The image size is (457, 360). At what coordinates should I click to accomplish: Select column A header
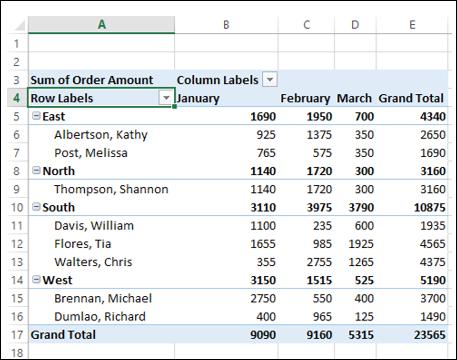101,25
